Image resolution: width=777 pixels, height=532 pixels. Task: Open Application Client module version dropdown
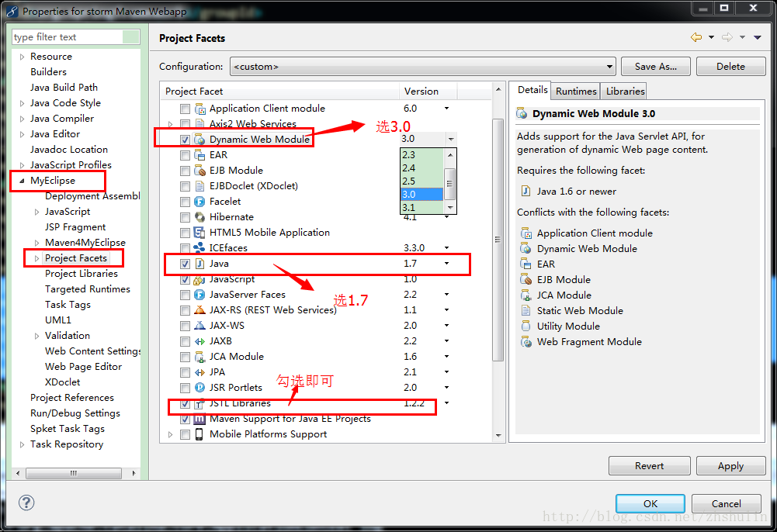coord(446,108)
